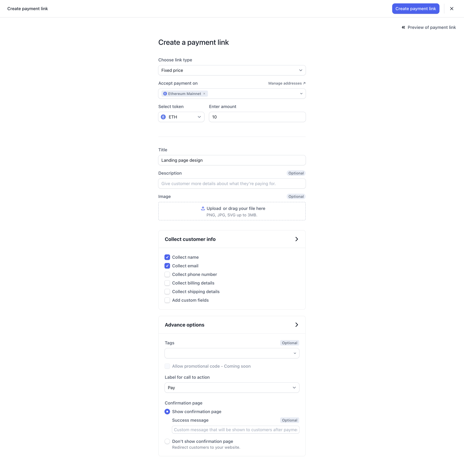Check Collect billing details
The width and height of the screenshot is (464, 476).
167,283
